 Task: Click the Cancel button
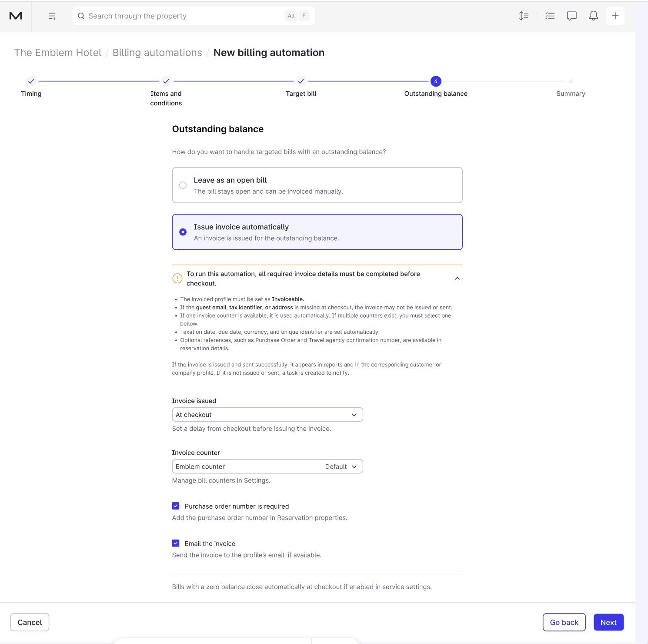(30, 622)
